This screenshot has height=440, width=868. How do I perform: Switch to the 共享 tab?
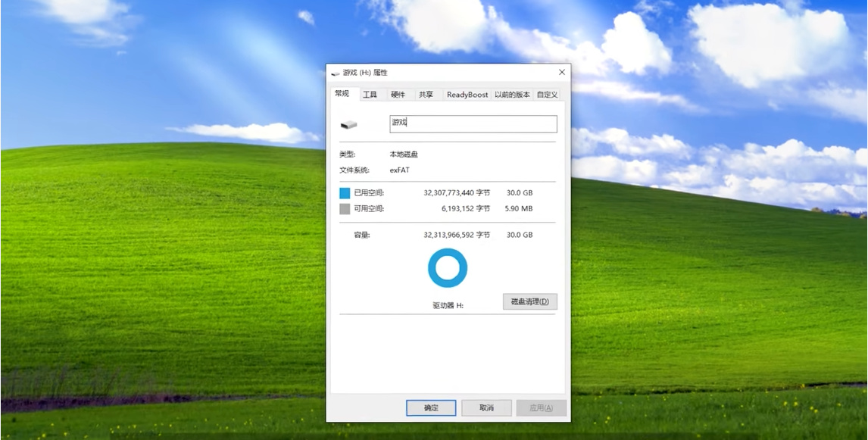pyautogui.click(x=426, y=95)
